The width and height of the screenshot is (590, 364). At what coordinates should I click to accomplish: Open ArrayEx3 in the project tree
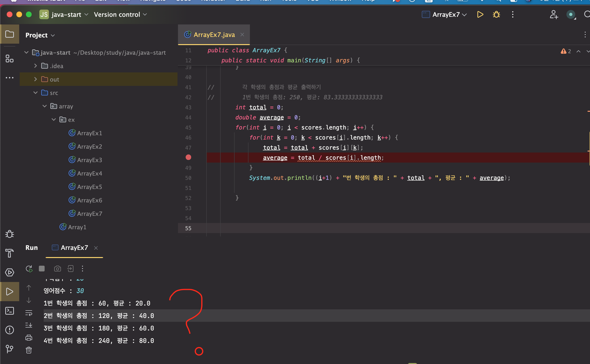pyautogui.click(x=89, y=160)
